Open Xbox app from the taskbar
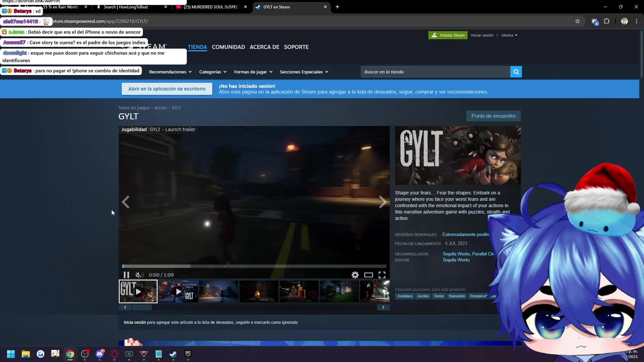The width and height of the screenshot is (644, 362). click(x=129, y=354)
